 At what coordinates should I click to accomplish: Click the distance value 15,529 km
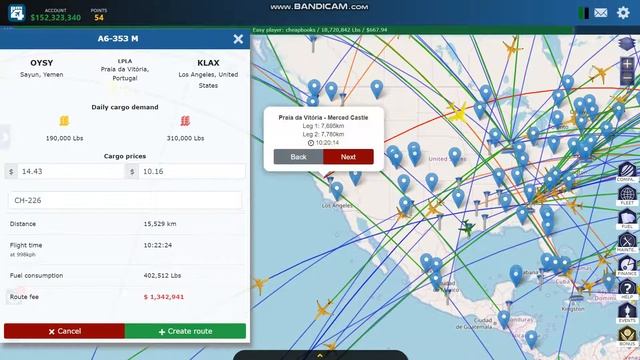(160, 224)
